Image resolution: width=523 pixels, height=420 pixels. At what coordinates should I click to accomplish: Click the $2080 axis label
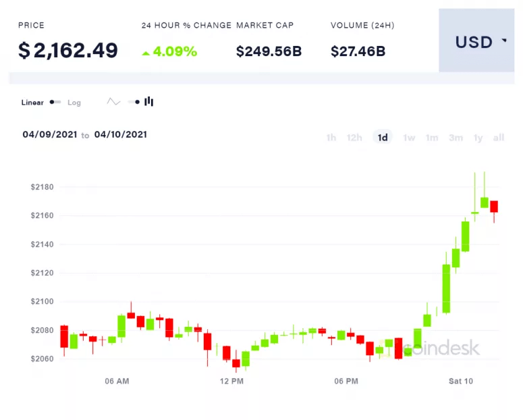pyautogui.click(x=42, y=330)
